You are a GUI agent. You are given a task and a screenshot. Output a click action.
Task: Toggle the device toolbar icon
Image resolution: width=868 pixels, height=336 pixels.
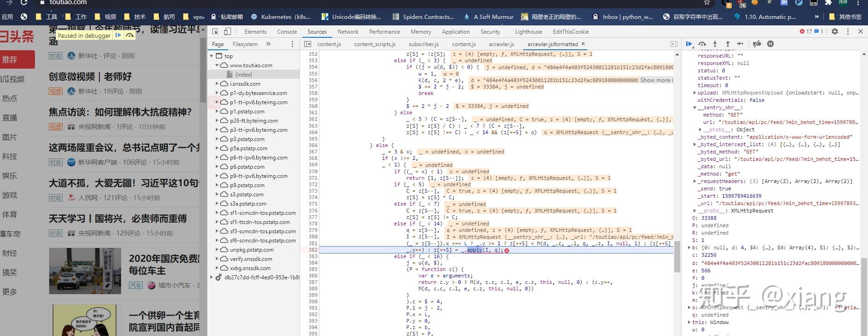point(227,31)
